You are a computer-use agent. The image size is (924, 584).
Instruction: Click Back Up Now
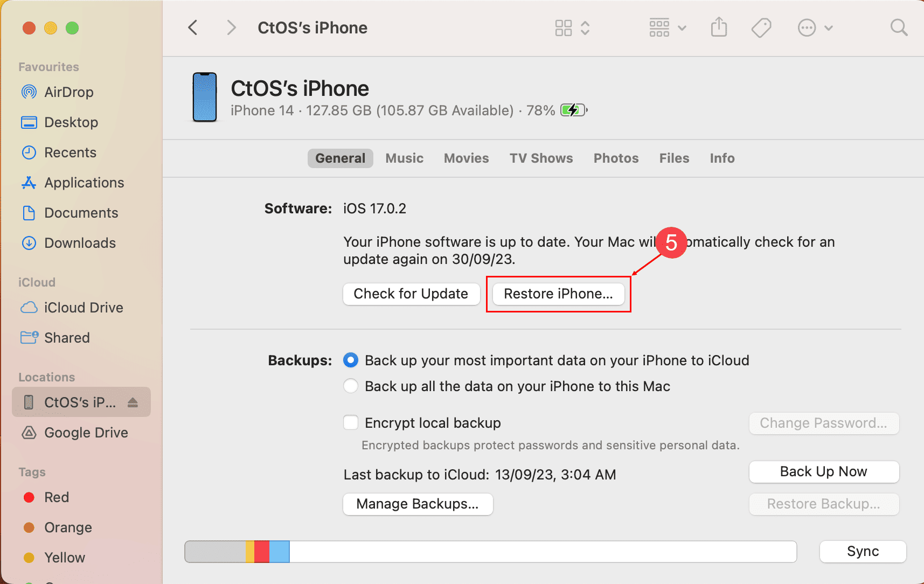pyautogui.click(x=823, y=471)
